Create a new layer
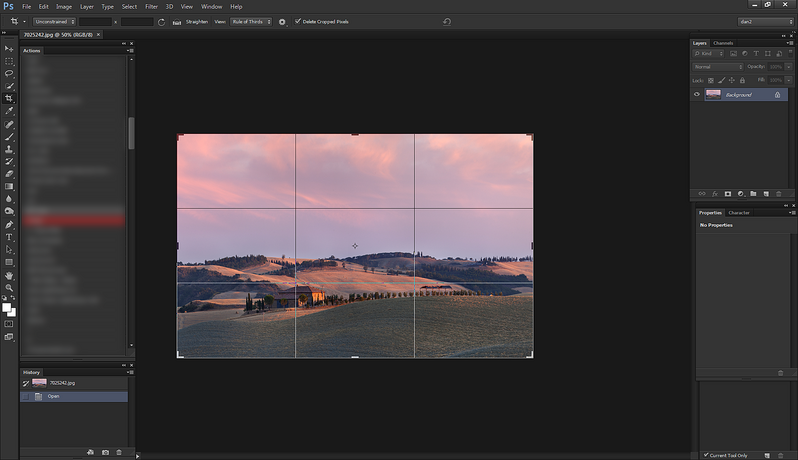The width and height of the screenshot is (798, 460). (x=766, y=194)
